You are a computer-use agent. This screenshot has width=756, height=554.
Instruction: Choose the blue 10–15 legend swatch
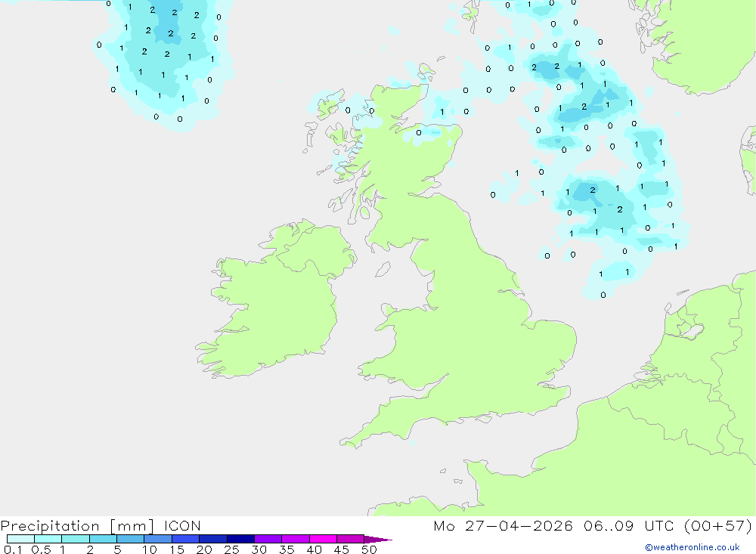point(158,539)
